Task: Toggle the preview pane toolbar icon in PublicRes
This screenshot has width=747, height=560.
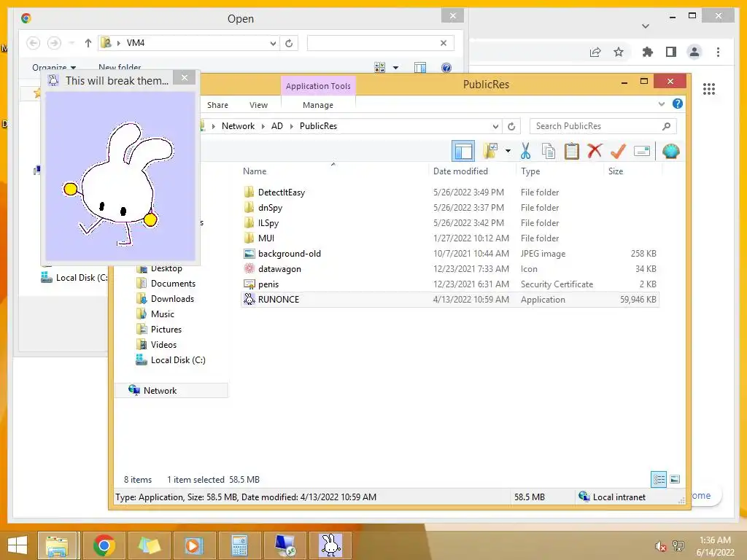Action: [462, 152]
